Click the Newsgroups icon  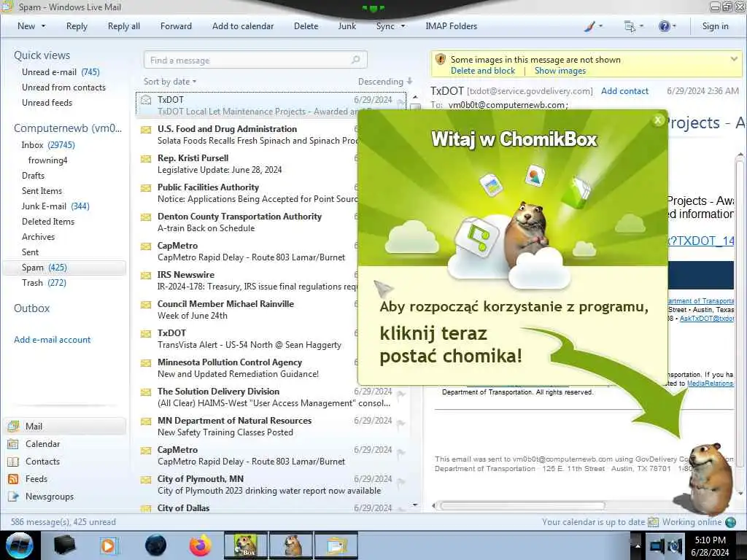[x=13, y=497]
